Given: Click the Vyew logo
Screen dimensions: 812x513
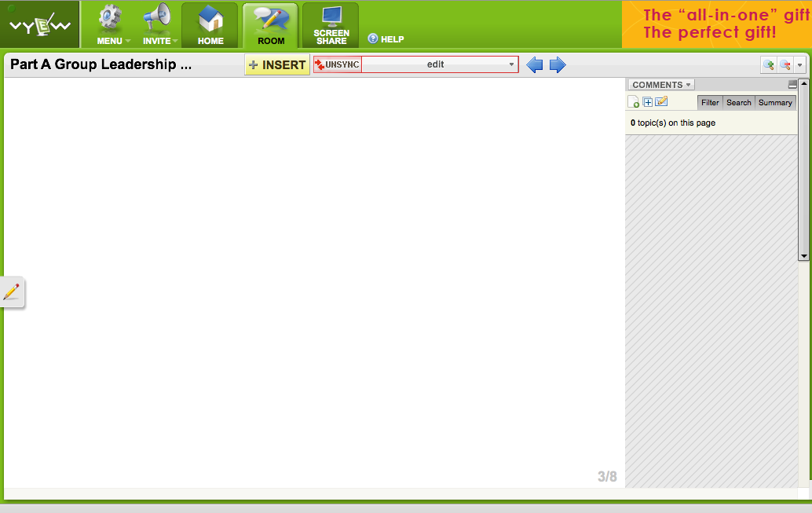Looking at the screenshot, I should tap(40, 24).
